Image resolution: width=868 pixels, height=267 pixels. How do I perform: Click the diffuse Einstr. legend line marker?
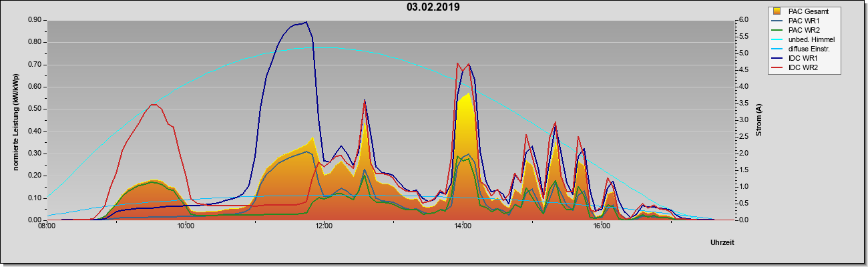point(777,49)
